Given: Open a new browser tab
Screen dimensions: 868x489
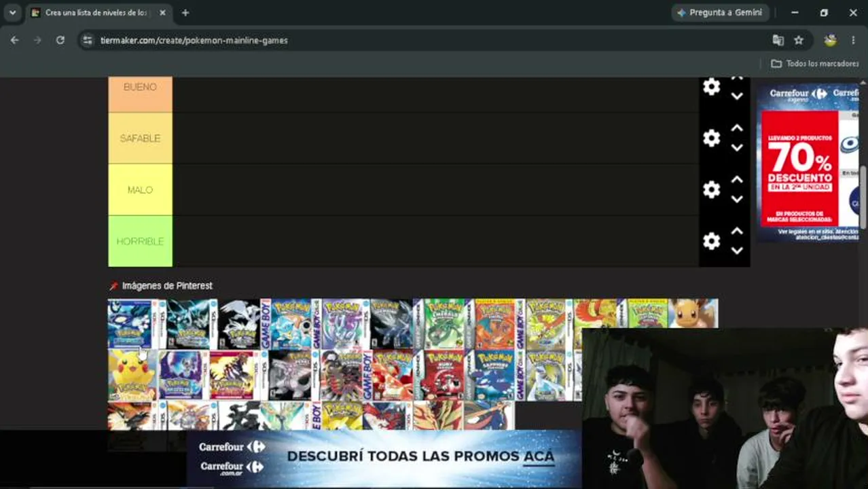Looking at the screenshot, I should pos(185,12).
